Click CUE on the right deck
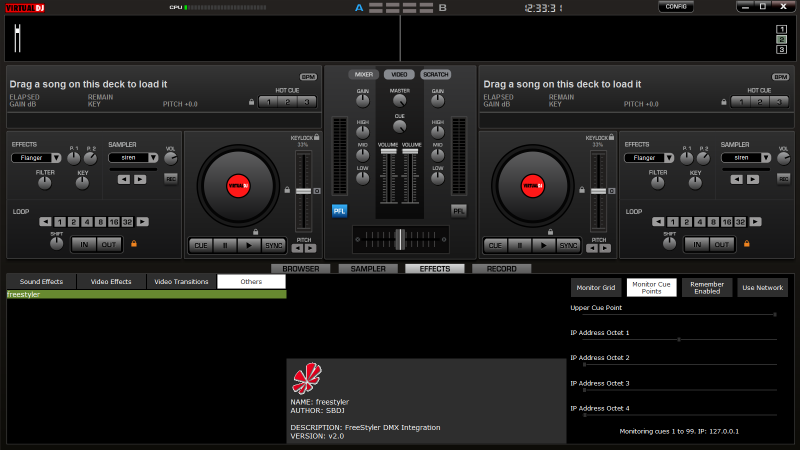The image size is (800, 450). 495,245
